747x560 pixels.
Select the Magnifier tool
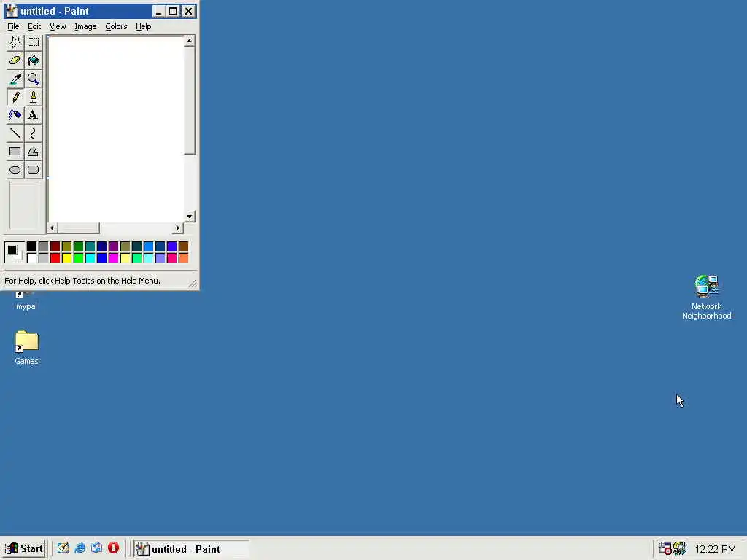33,79
